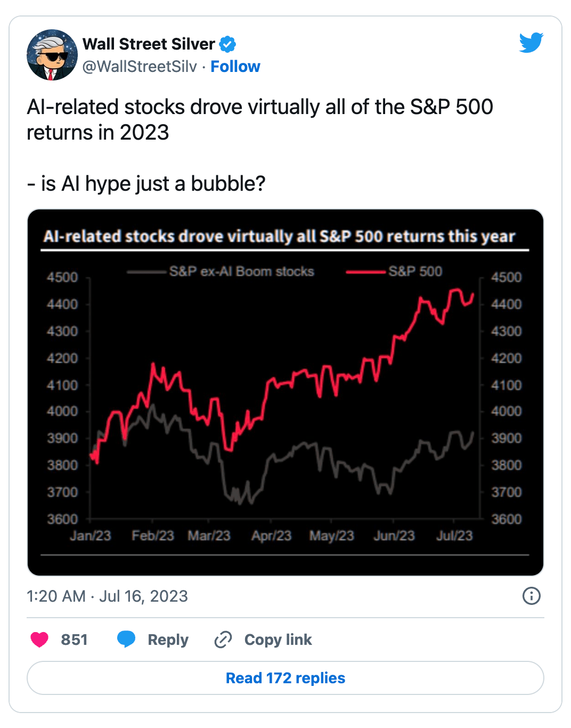Screen dimensions: 571x728
Task: Click the 851 likes count
Action: [74, 640]
